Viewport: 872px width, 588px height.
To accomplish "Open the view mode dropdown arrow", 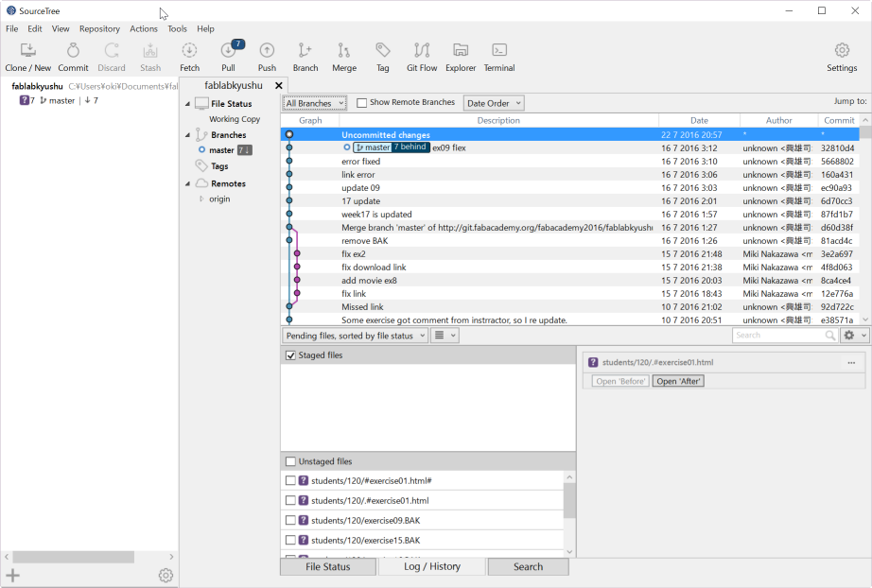I will (x=453, y=336).
